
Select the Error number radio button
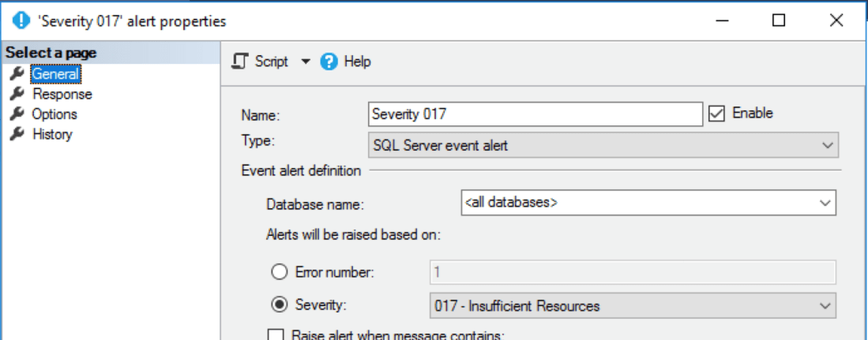tap(279, 272)
